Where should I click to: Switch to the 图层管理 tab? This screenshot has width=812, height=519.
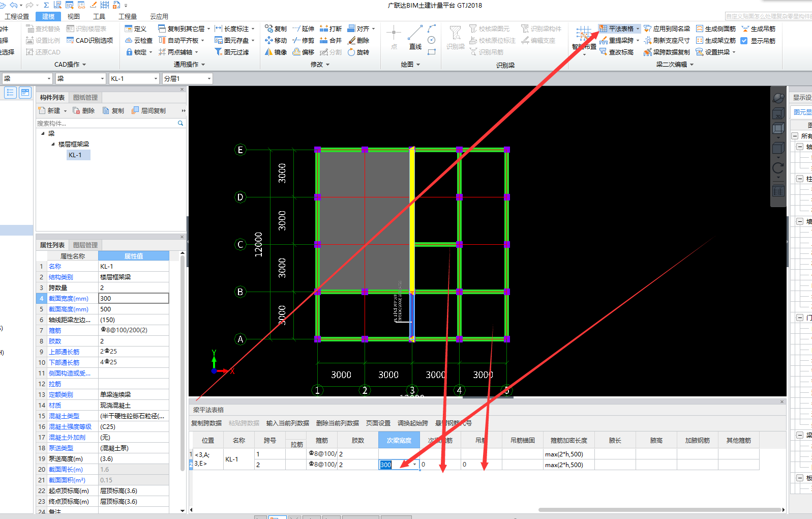click(85, 245)
